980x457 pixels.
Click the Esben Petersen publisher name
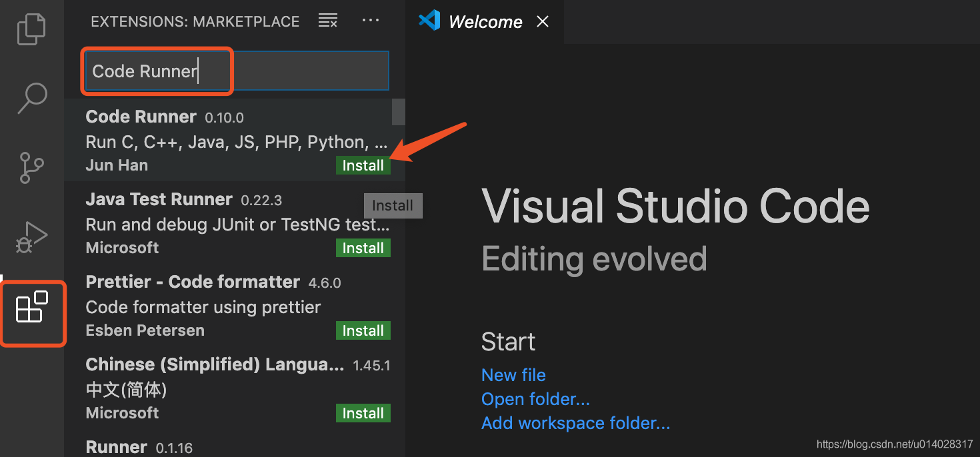145,330
